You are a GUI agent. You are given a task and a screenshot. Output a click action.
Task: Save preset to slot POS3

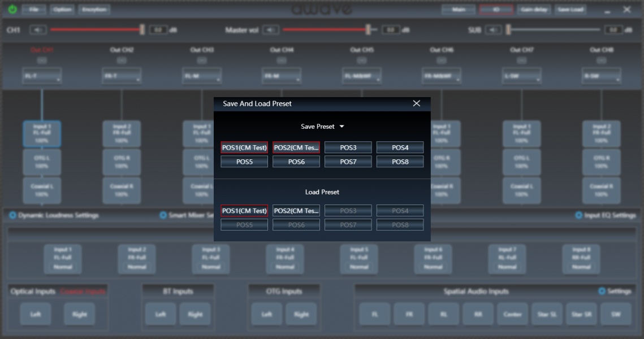click(348, 147)
